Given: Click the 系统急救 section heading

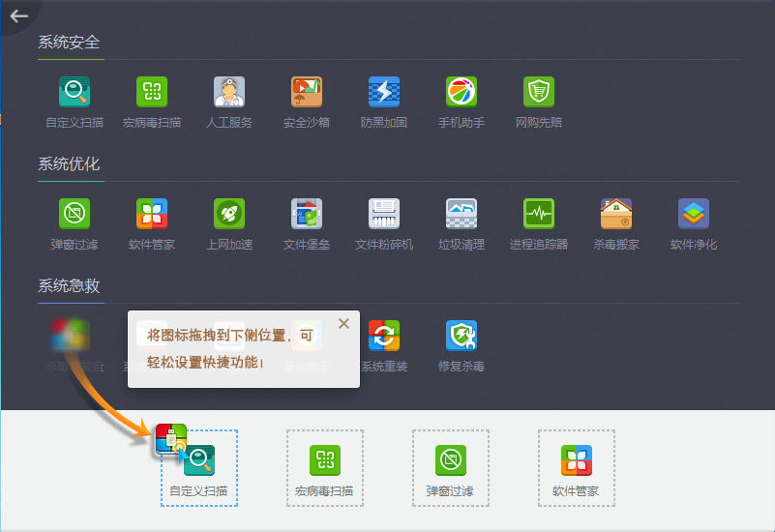Looking at the screenshot, I should coord(70,285).
